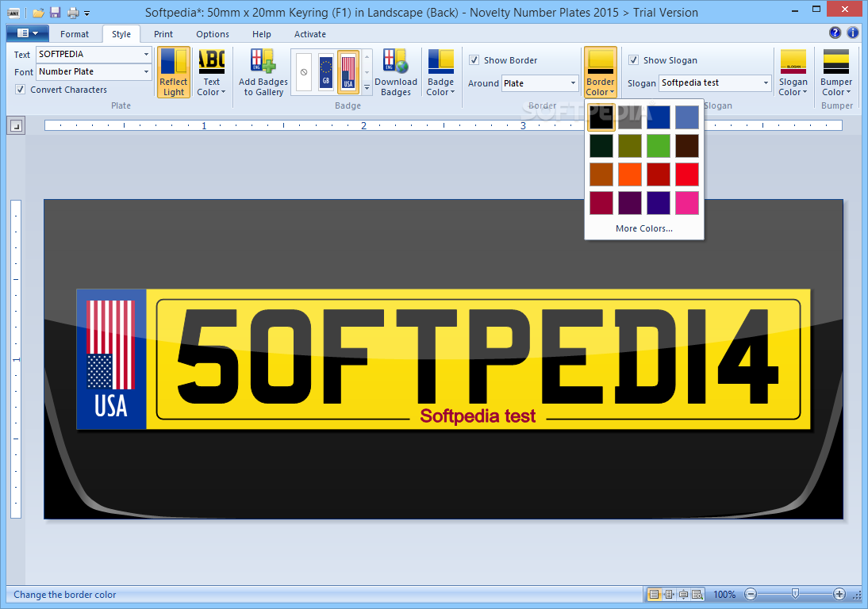This screenshot has height=609, width=868.
Task: Pick the olive color swatch
Action: tap(630, 146)
